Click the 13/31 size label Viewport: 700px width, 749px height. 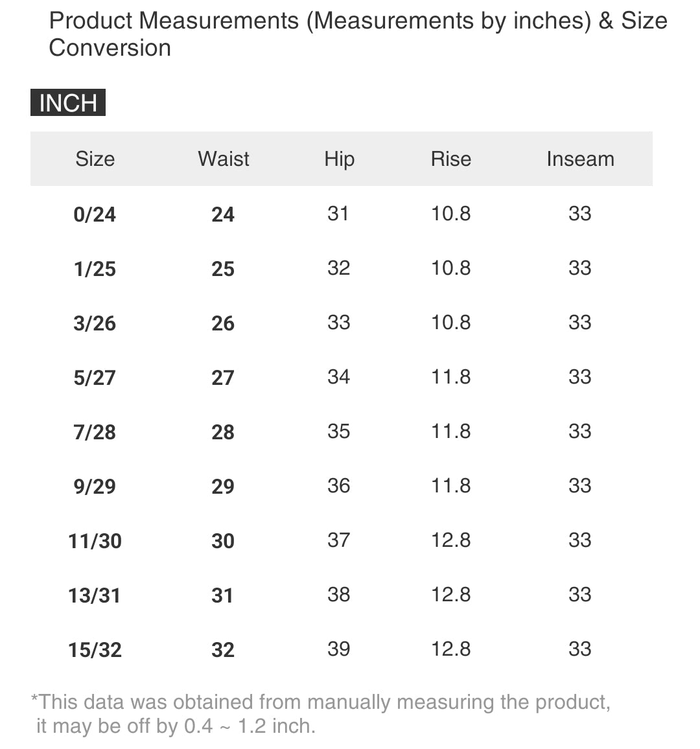pyautogui.click(x=95, y=595)
